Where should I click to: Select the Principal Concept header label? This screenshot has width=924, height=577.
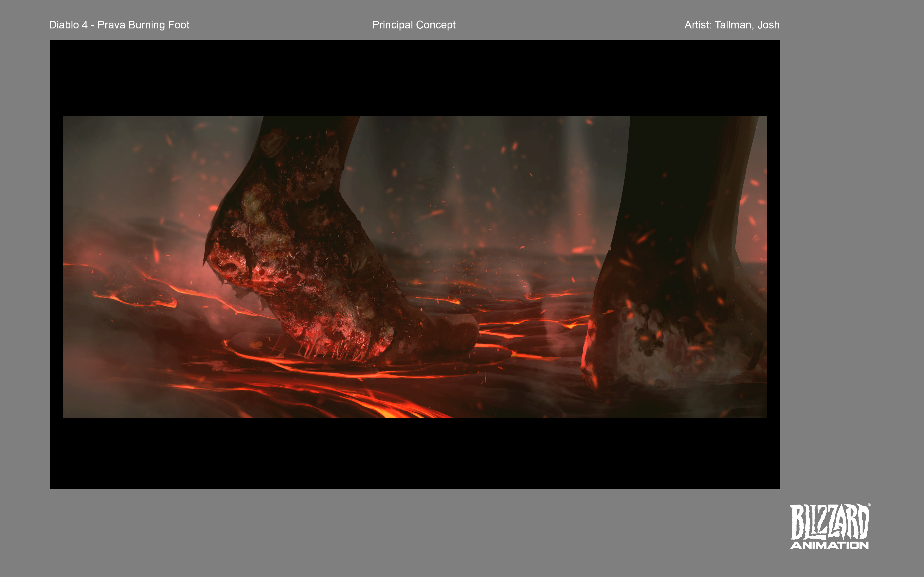click(x=414, y=25)
